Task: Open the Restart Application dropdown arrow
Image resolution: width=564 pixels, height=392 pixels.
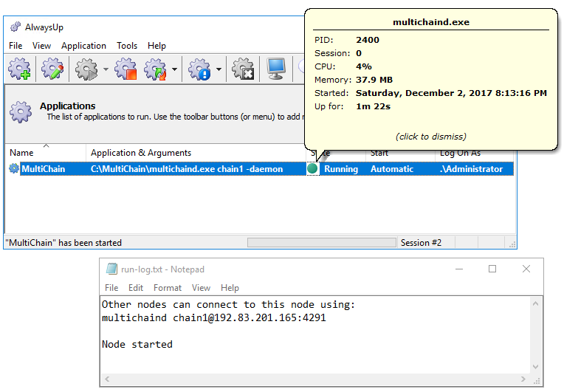Action: [174, 69]
